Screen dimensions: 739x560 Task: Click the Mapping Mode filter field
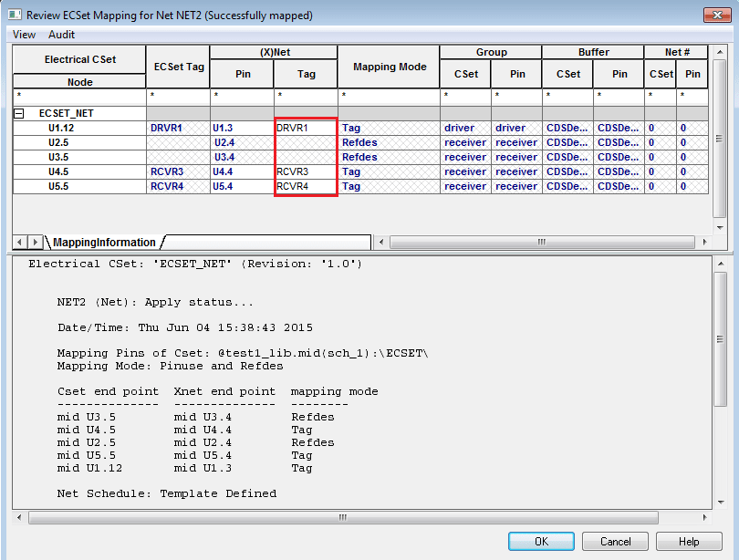[x=390, y=96]
